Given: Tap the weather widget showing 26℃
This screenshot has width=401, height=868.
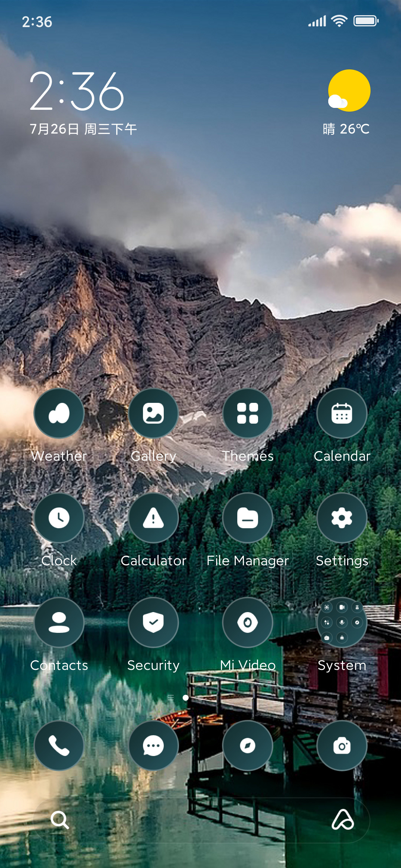Looking at the screenshot, I should click(347, 103).
